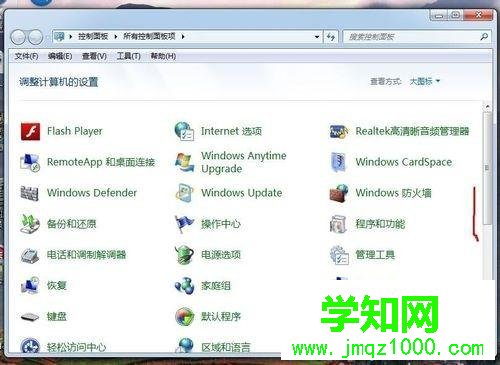This screenshot has width=500, height=365.
Task: Open the 编辑(E) menu
Action: point(60,56)
